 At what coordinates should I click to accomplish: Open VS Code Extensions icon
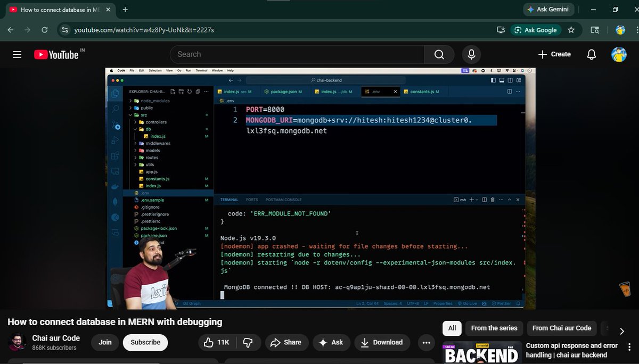click(114, 156)
